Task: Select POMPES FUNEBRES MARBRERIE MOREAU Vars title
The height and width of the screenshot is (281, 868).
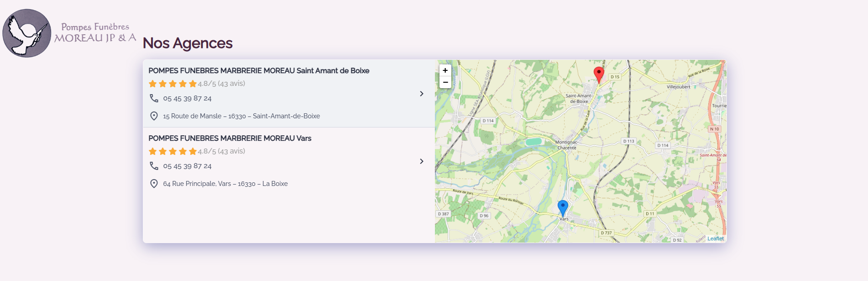Action: [230, 138]
